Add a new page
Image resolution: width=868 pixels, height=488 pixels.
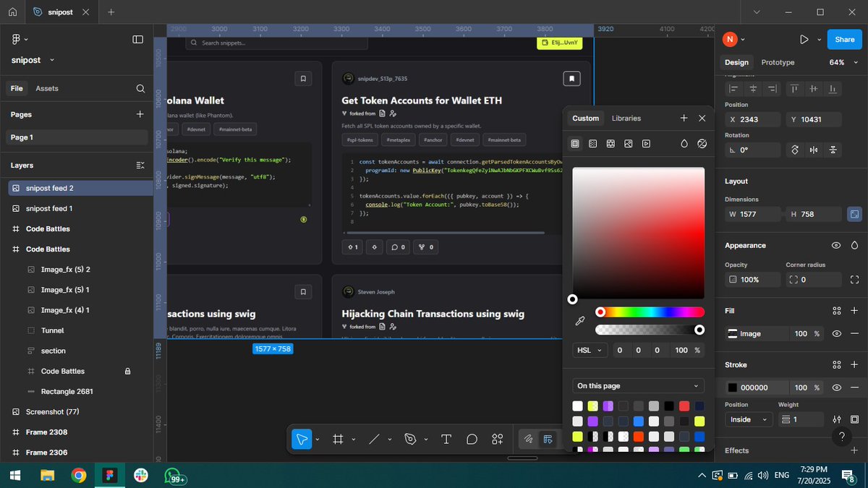click(140, 114)
